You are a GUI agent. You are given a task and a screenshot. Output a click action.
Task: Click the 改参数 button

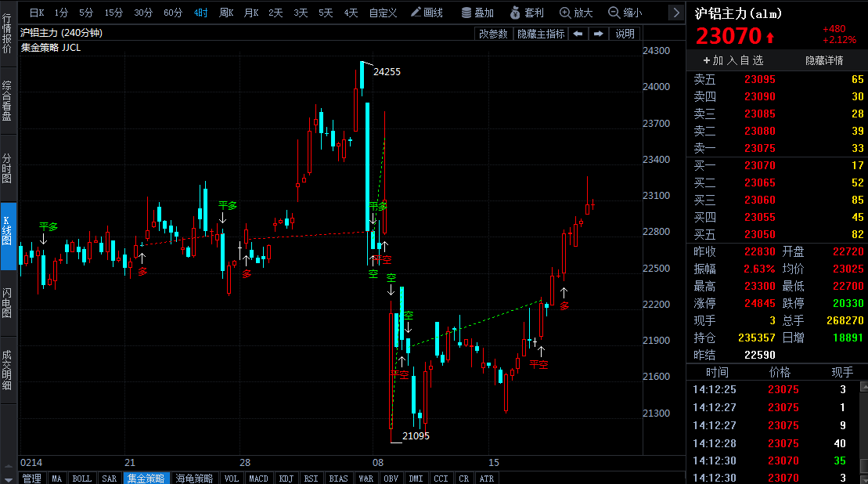point(492,34)
